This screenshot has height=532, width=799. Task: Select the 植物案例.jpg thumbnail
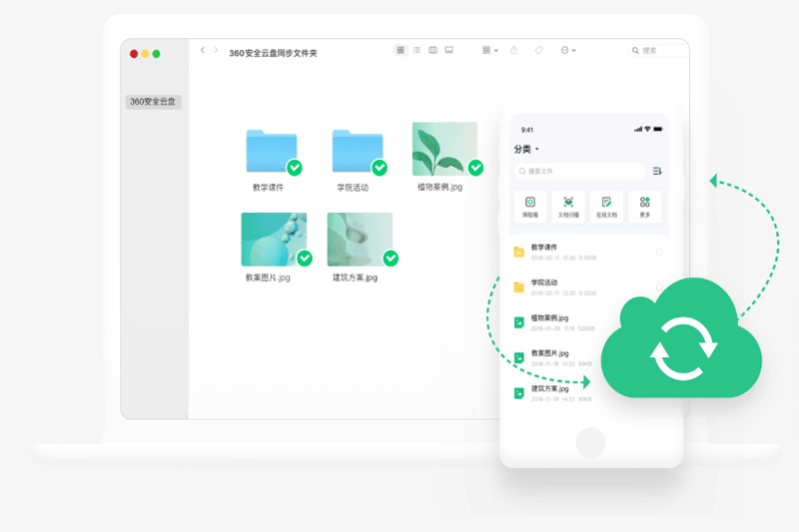tap(444, 150)
